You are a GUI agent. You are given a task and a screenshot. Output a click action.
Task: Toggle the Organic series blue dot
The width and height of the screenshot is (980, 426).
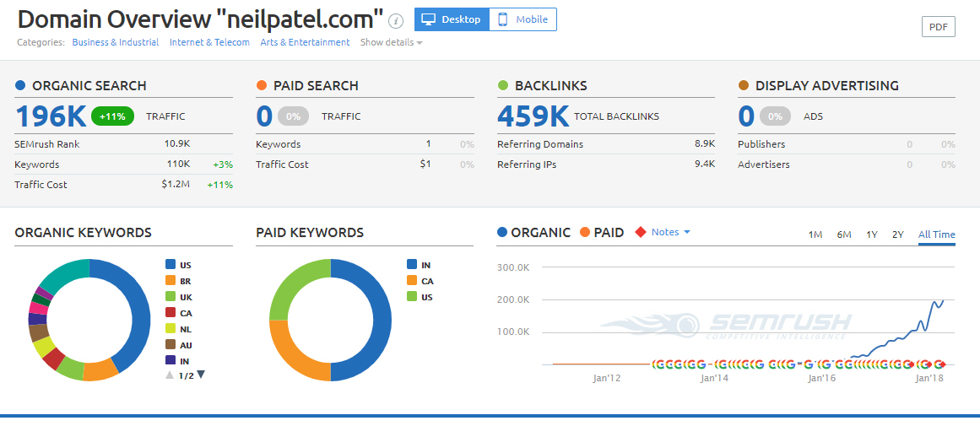(x=503, y=233)
